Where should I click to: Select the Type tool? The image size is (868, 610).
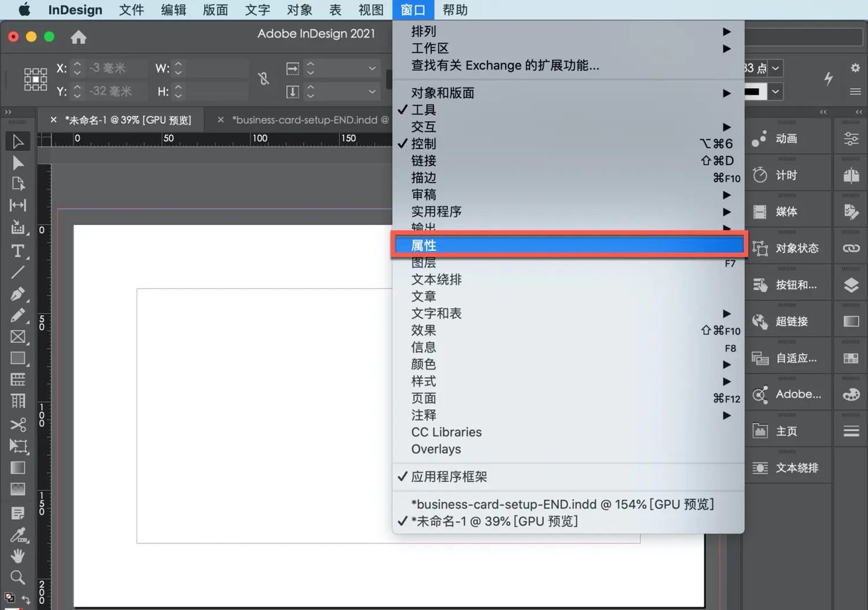tap(18, 251)
